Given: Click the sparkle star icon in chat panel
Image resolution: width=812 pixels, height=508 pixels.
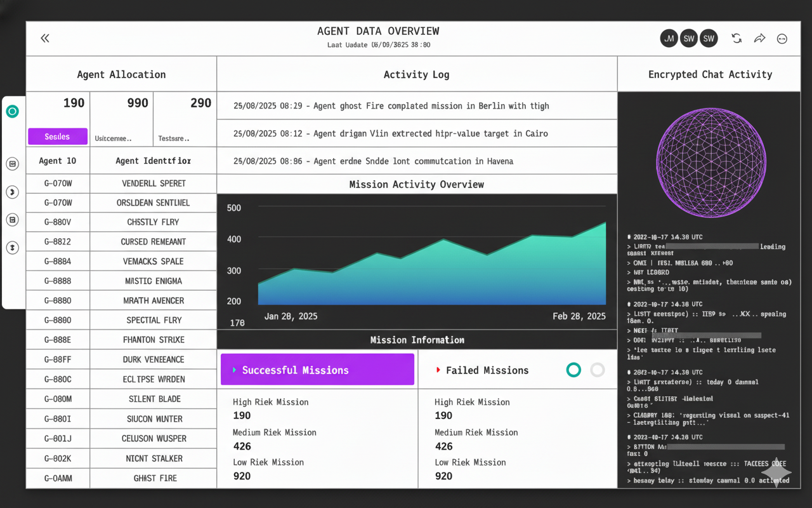Looking at the screenshot, I should pos(776,472).
